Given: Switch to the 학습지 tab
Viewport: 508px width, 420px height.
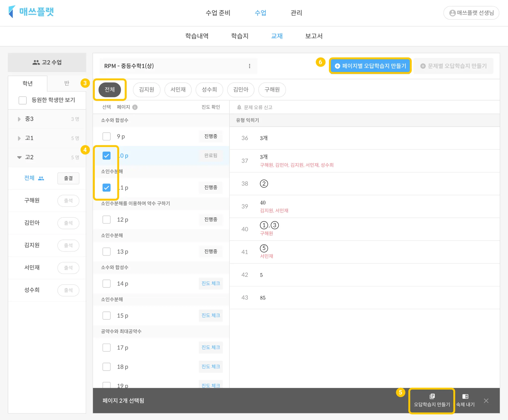Looking at the screenshot, I should (x=240, y=36).
